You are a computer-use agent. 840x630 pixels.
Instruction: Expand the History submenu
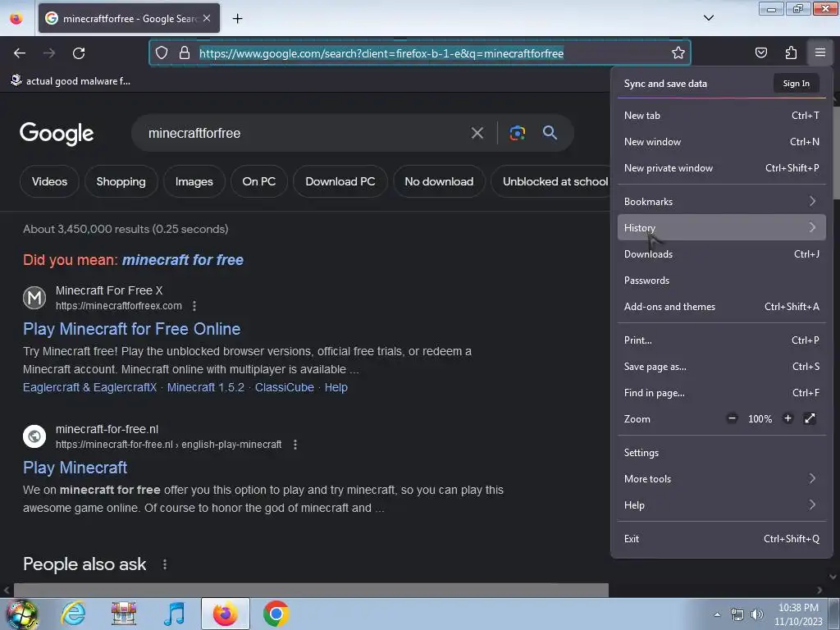(x=721, y=228)
